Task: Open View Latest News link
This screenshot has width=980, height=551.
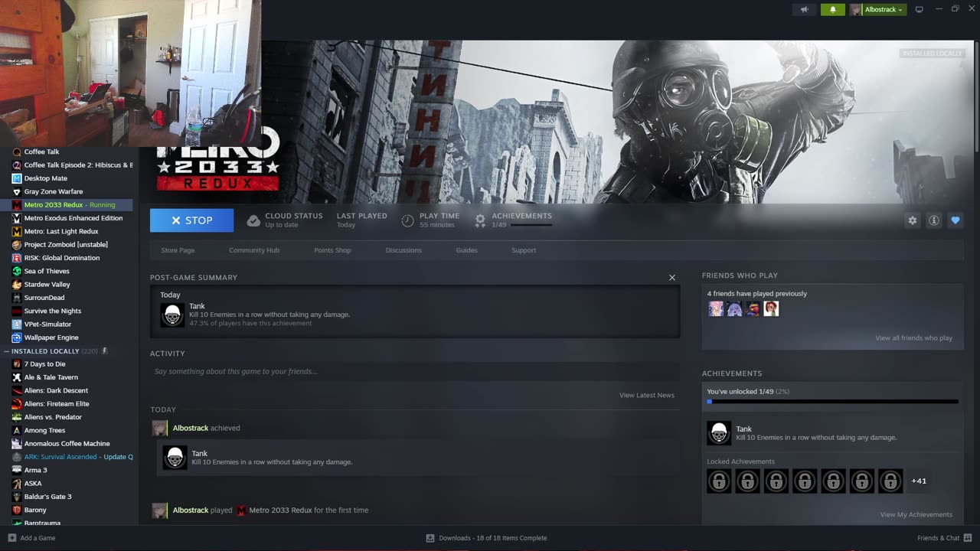Action: click(647, 395)
